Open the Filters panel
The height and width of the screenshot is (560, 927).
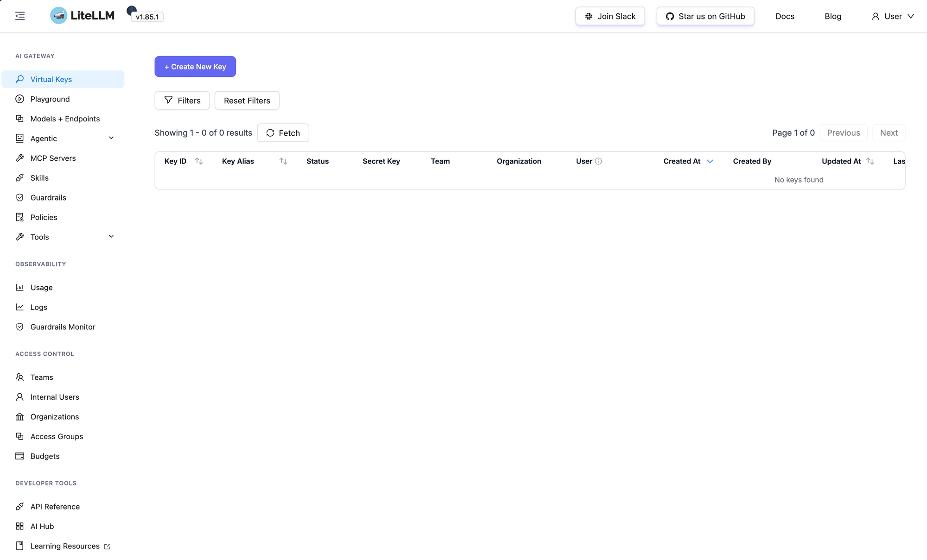click(182, 101)
